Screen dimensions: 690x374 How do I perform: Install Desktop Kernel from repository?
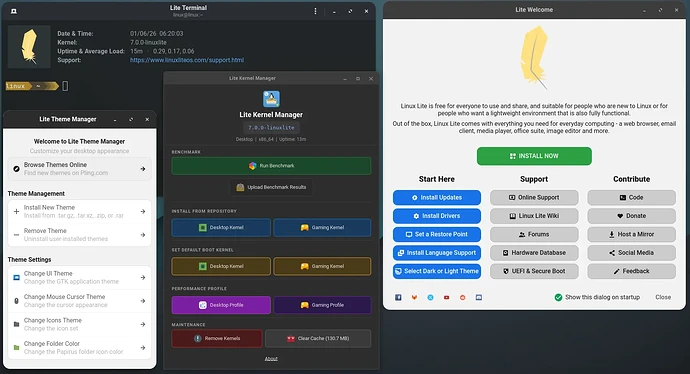(221, 227)
